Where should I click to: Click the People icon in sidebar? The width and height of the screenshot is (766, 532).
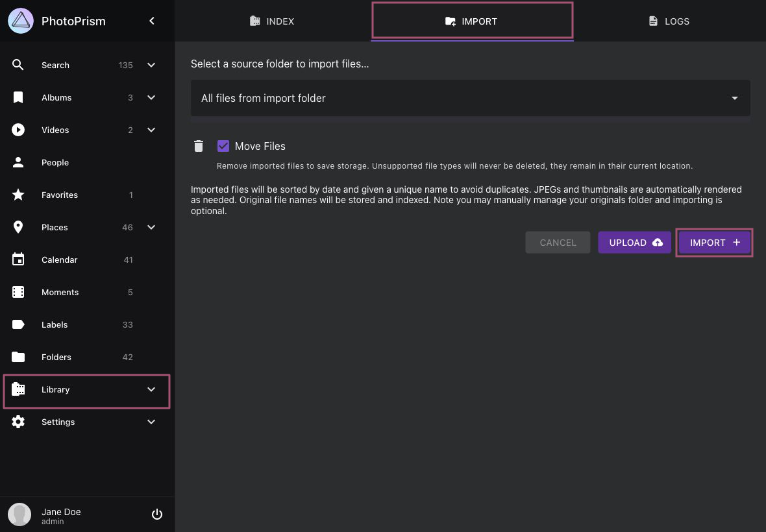pos(18,162)
